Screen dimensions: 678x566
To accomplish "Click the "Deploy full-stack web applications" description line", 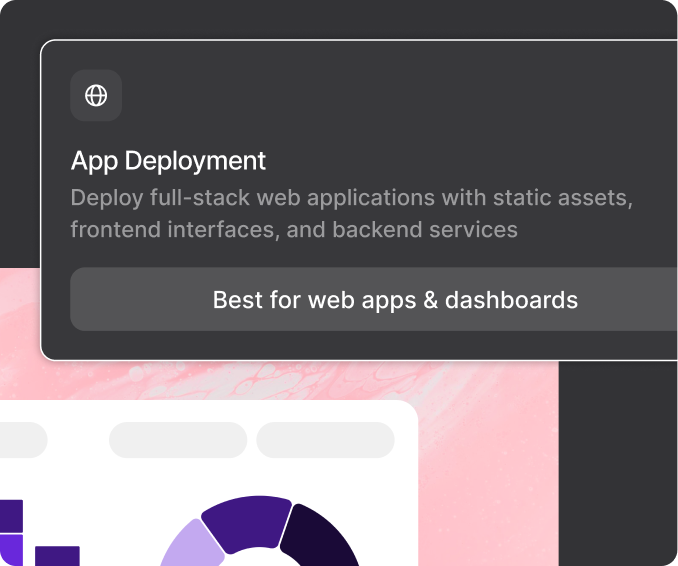I will coord(351,197).
